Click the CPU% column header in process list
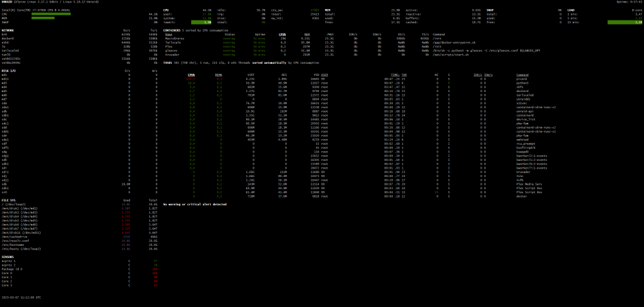 [191, 75]
